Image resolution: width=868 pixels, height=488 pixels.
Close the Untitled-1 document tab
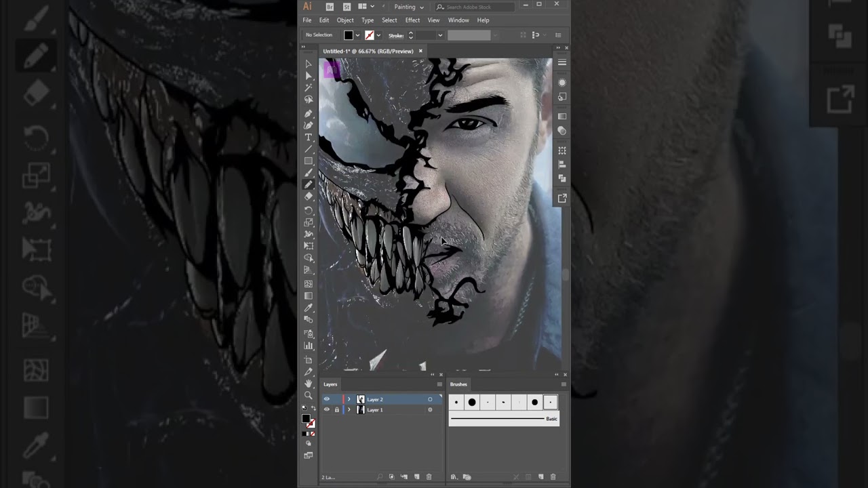[x=420, y=51]
